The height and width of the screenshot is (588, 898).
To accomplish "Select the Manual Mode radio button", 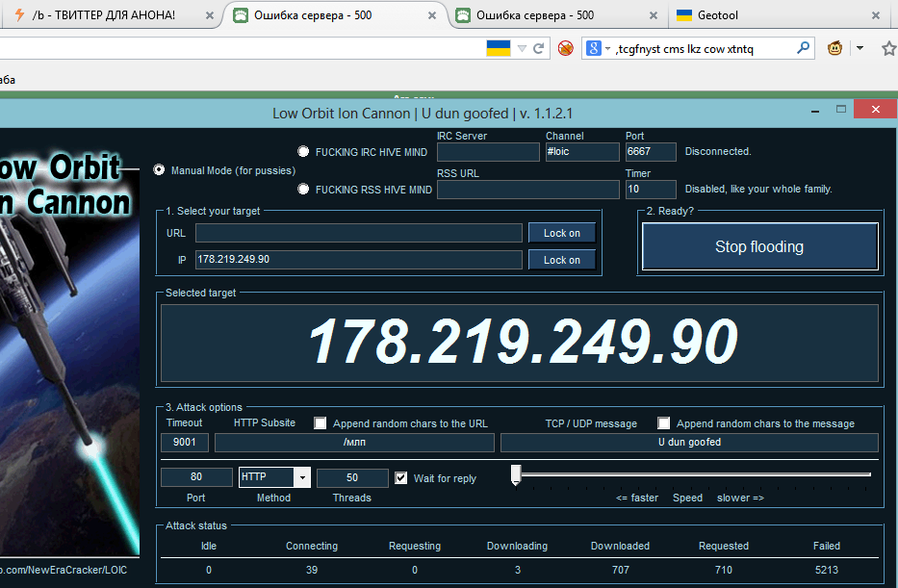I will (x=159, y=170).
